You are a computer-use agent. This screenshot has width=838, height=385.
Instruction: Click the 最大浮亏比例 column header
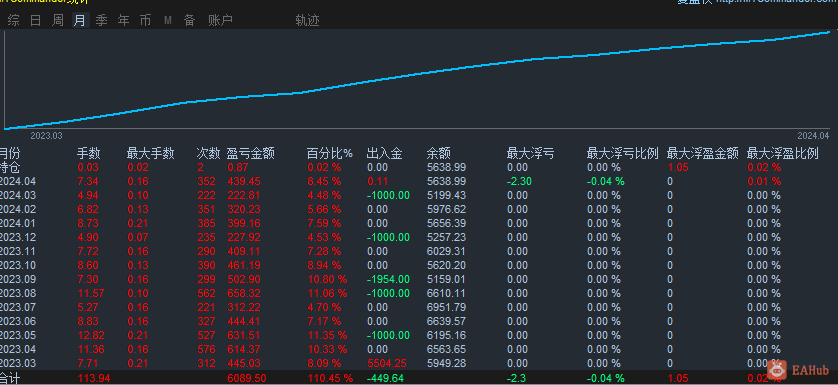[x=623, y=154]
